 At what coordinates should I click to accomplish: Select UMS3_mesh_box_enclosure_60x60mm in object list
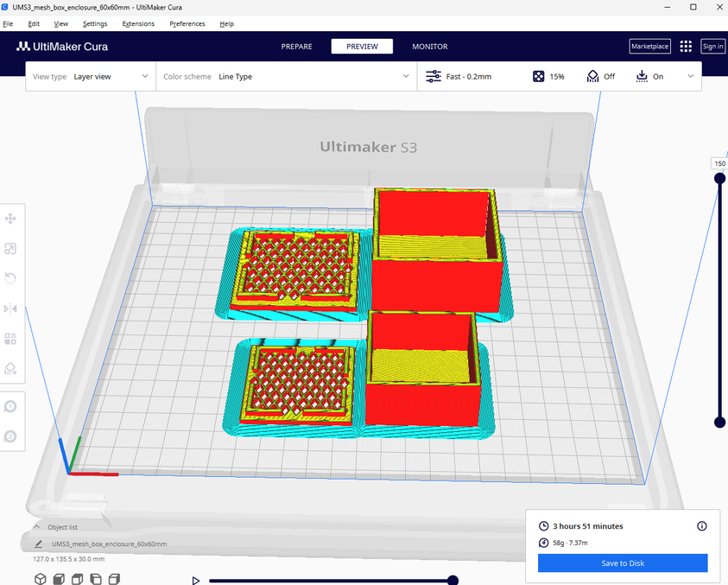click(x=109, y=544)
